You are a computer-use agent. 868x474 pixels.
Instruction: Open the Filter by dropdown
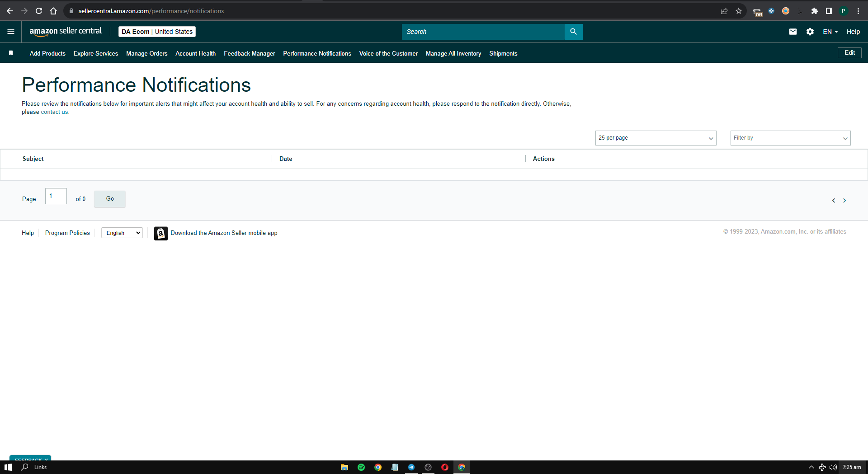coord(790,138)
